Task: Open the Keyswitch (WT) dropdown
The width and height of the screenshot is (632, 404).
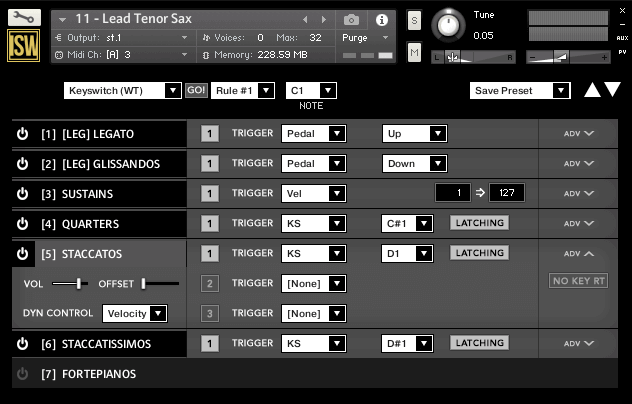Action: point(123,91)
